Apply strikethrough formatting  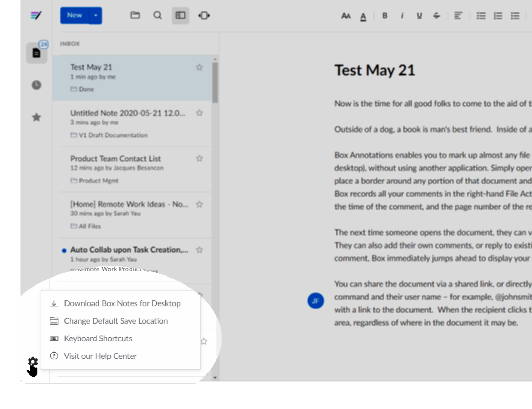point(437,16)
